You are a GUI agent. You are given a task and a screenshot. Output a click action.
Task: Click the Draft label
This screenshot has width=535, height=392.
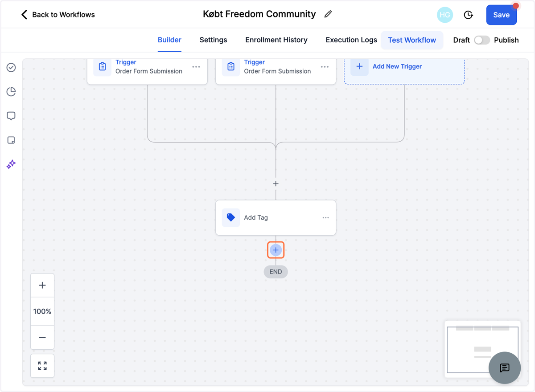461,40
